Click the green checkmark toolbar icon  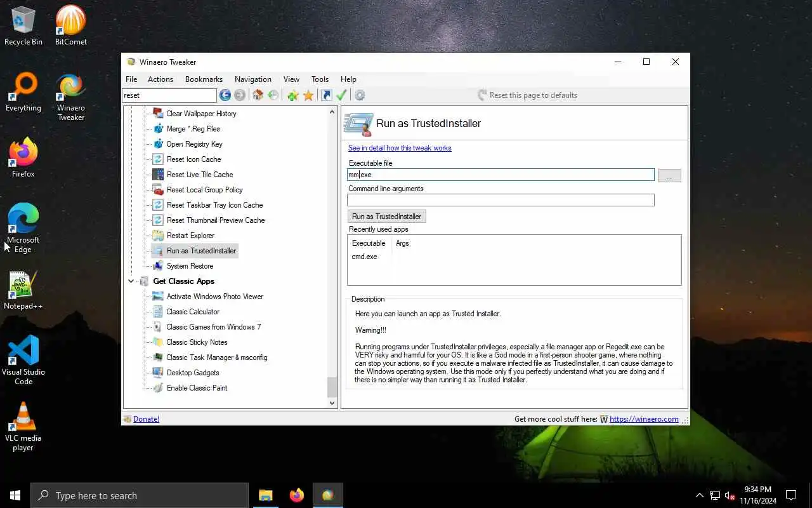coord(341,95)
